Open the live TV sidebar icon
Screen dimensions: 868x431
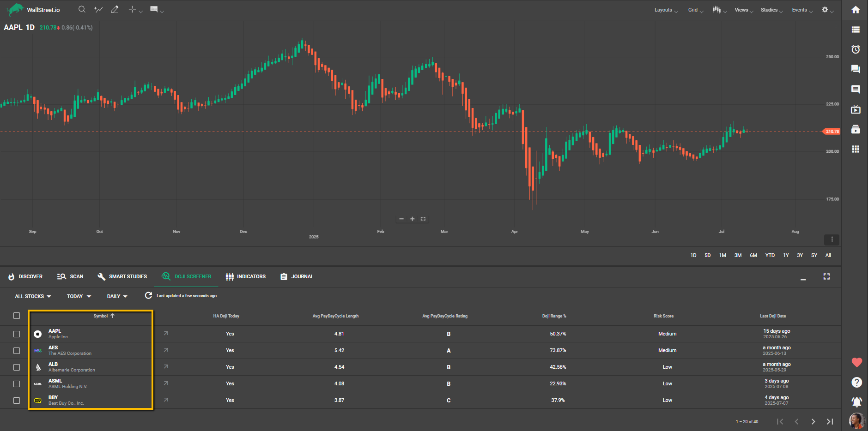(856, 109)
